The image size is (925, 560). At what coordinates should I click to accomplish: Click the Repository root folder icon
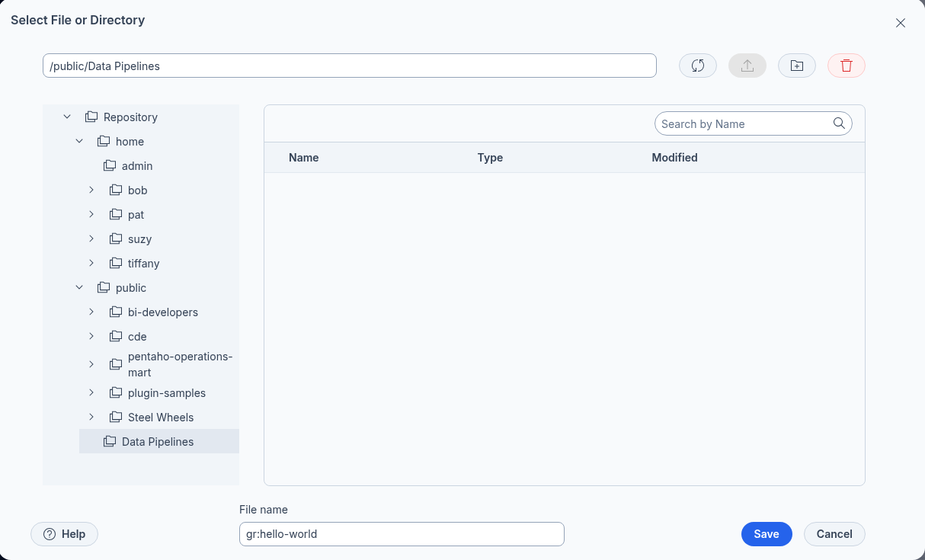point(91,117)
